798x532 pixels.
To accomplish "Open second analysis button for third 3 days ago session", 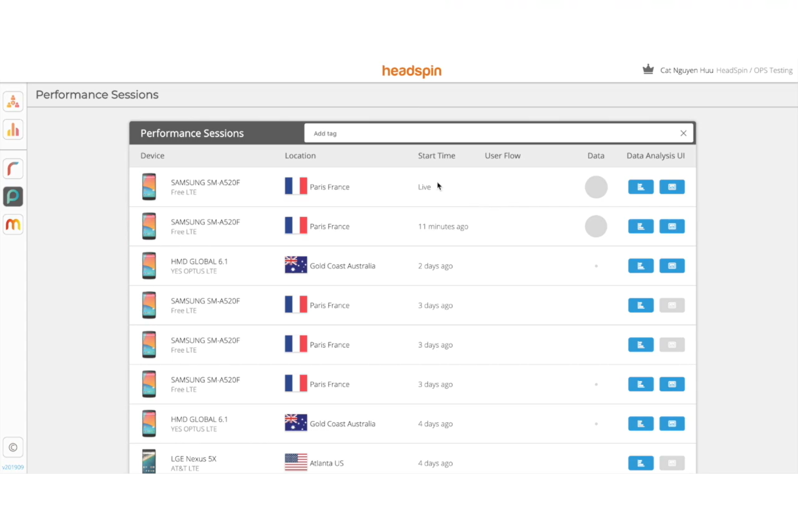I will click(x=672, y=384).
